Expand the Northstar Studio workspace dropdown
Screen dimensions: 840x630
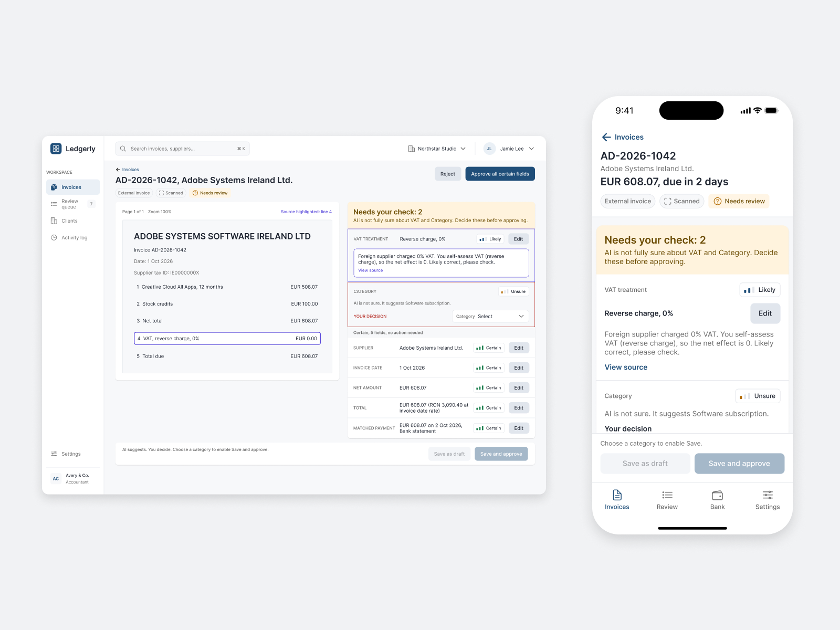[463, 149]
